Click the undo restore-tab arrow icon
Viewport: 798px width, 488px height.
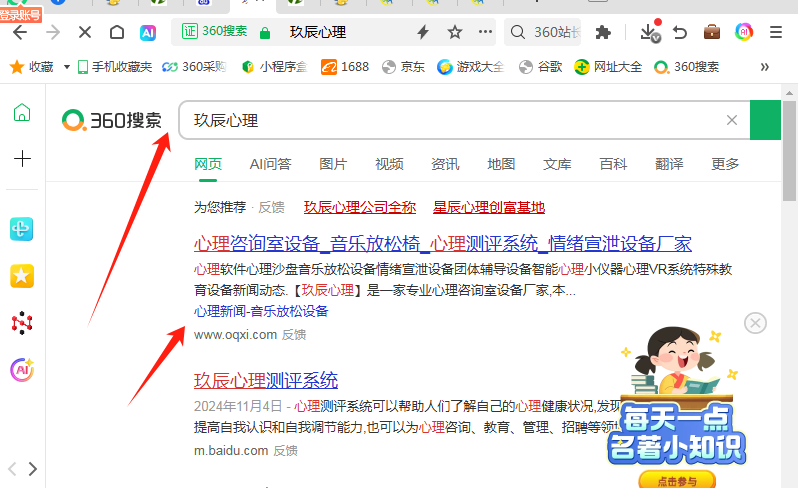pyautogui.click(x=680, y=33)
